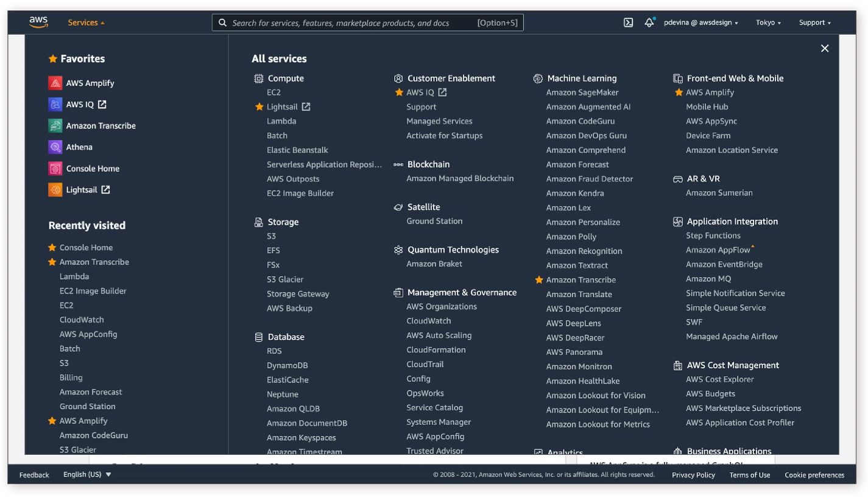Screen dimensions: 868x498
Task: Click the Blockchain category icon
Action: click(x=398, y=164)
